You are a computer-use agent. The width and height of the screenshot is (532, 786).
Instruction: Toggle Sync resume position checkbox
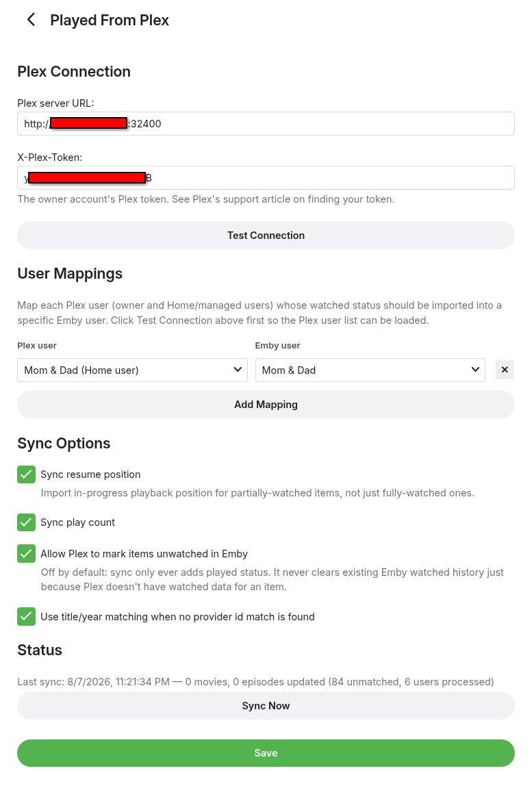pyautogui.click(x=26, y=474)
